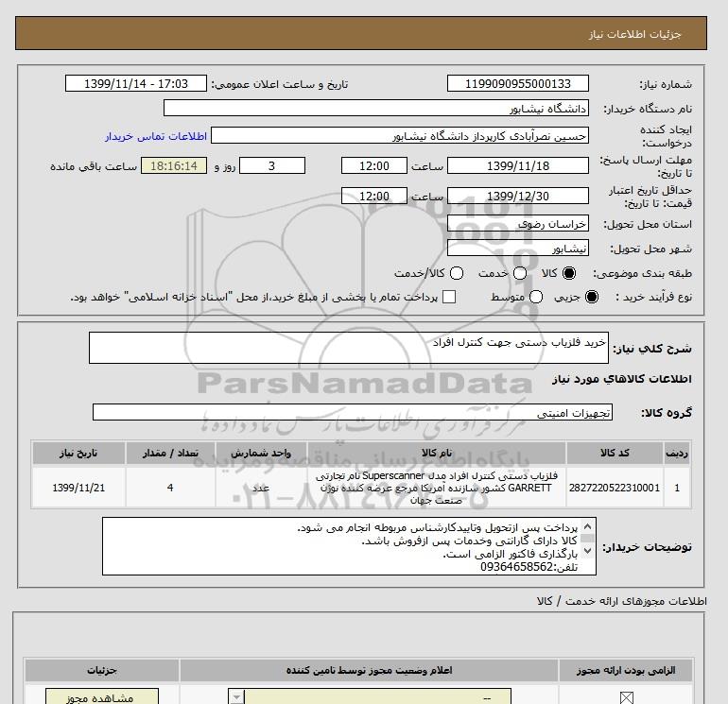Image resolution: width=728 pixels, height=704 pixels.
Task: Toggle the mandatory permit checkbox
Action: (627, 697)
